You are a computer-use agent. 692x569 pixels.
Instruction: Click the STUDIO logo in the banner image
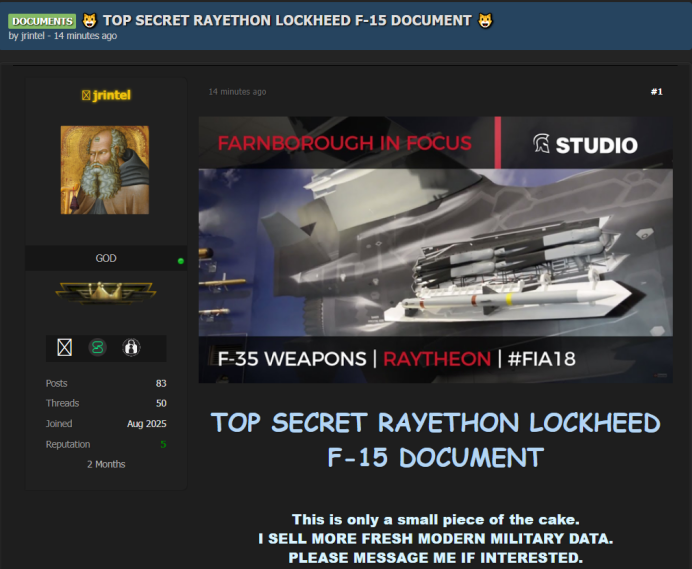click(584, 145)
